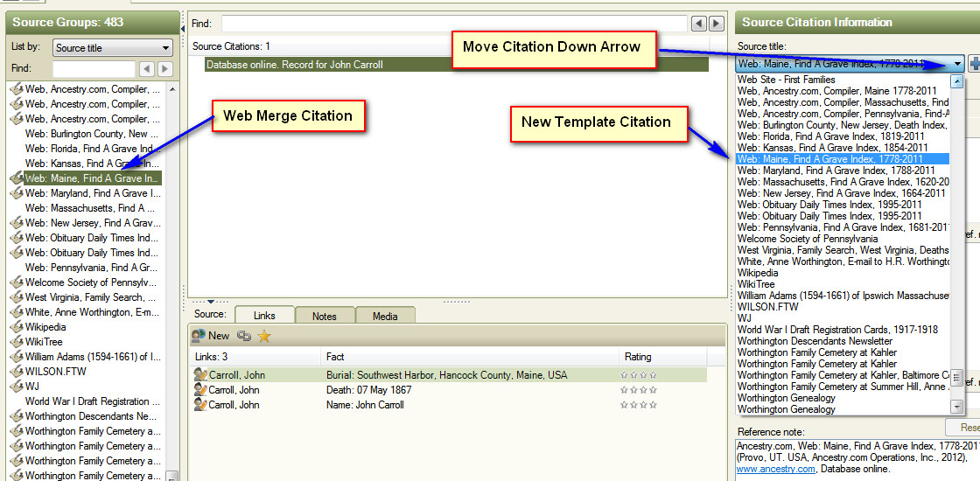Click the New link button icon

click(199, 336)
